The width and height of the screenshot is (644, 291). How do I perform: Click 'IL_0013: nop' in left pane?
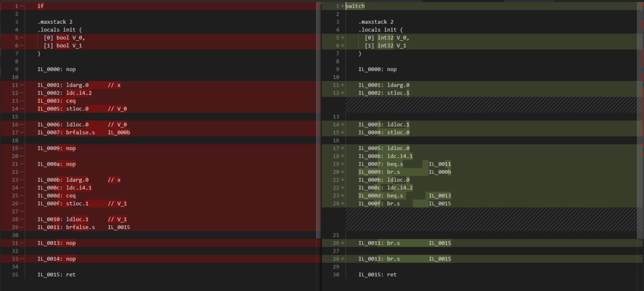pos(56,243)
